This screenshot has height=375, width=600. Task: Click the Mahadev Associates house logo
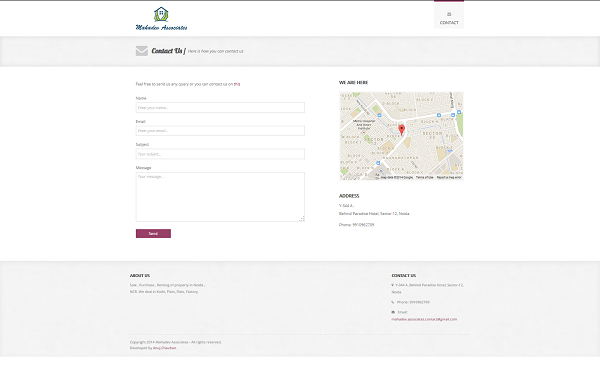pyautogui.click(x=161, y=18)
